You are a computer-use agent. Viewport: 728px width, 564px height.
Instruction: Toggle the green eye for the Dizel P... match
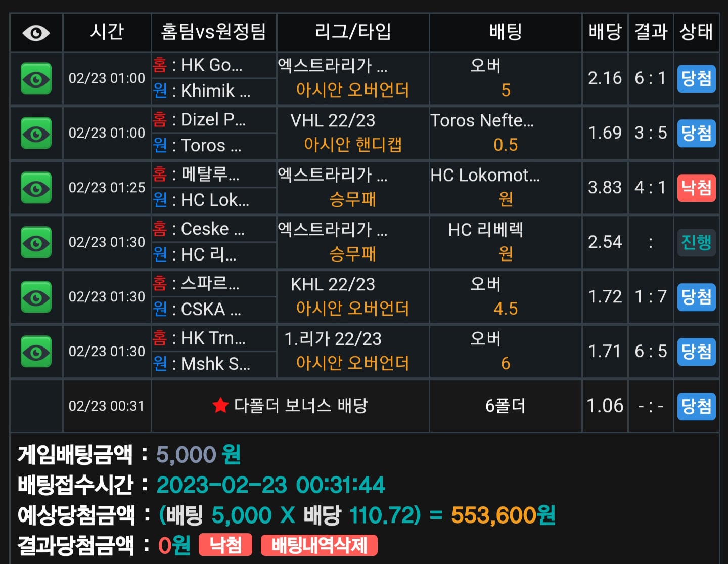36,133
